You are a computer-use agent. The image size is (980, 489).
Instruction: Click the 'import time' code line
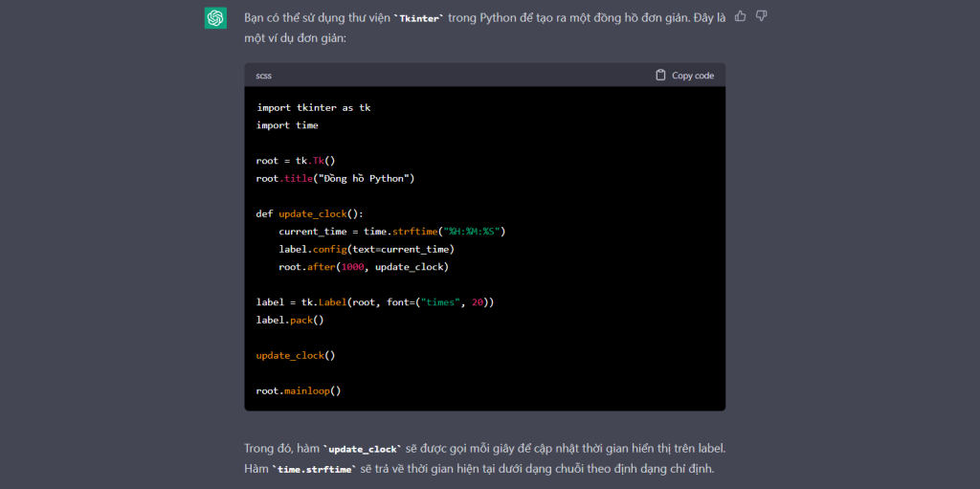(x=287, y=125)
